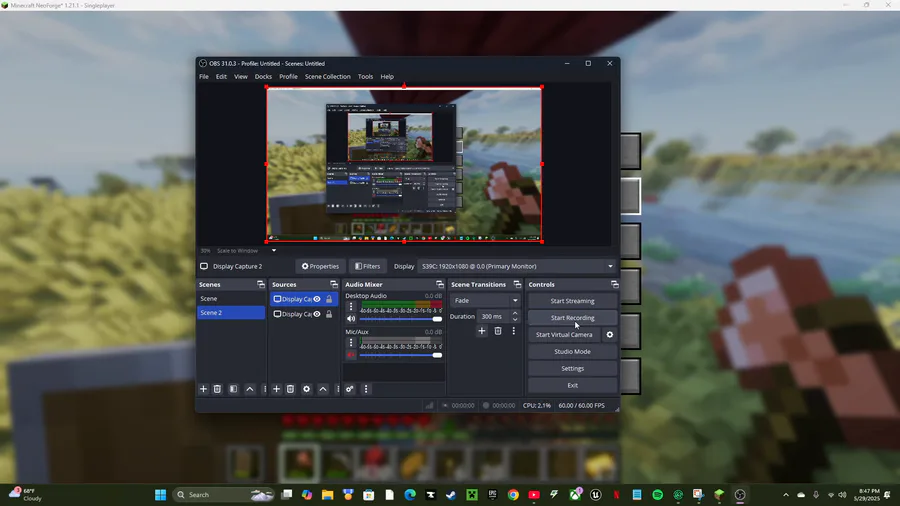Viewport: 900px width, 506px height.
Task: Open preview scaling dropdown arrow
Action: (x=274, y=251)
